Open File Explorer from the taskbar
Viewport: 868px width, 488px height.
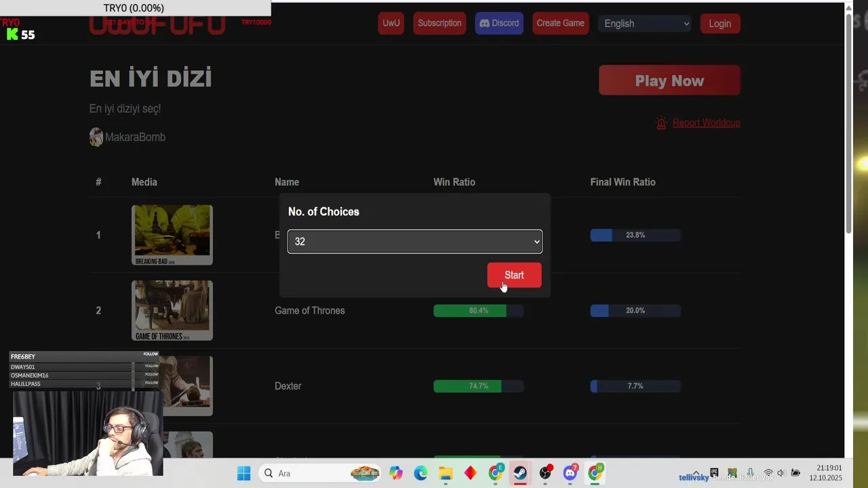tap(446, 473)
